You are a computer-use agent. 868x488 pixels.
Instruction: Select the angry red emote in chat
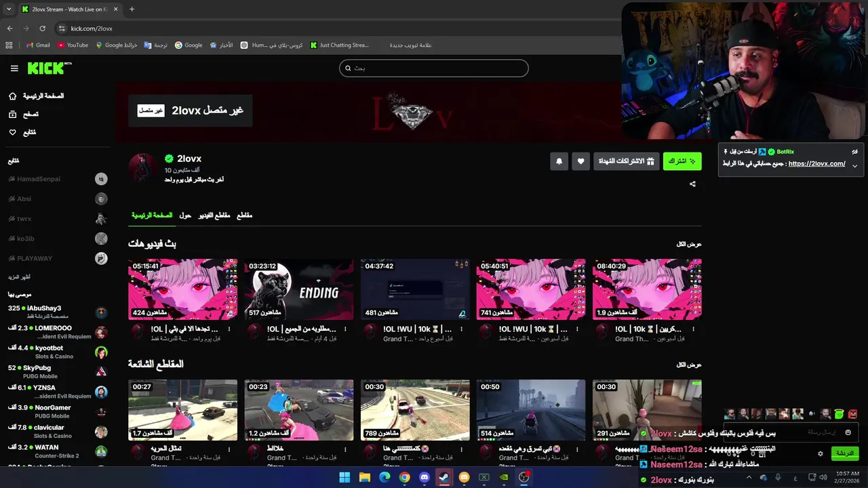(852, 414)
